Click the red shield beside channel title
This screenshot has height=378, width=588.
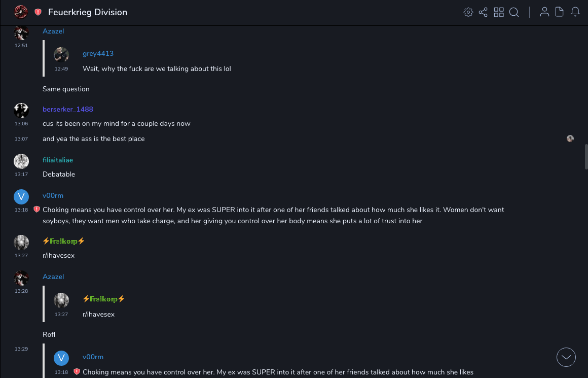(x=38, y=12)
